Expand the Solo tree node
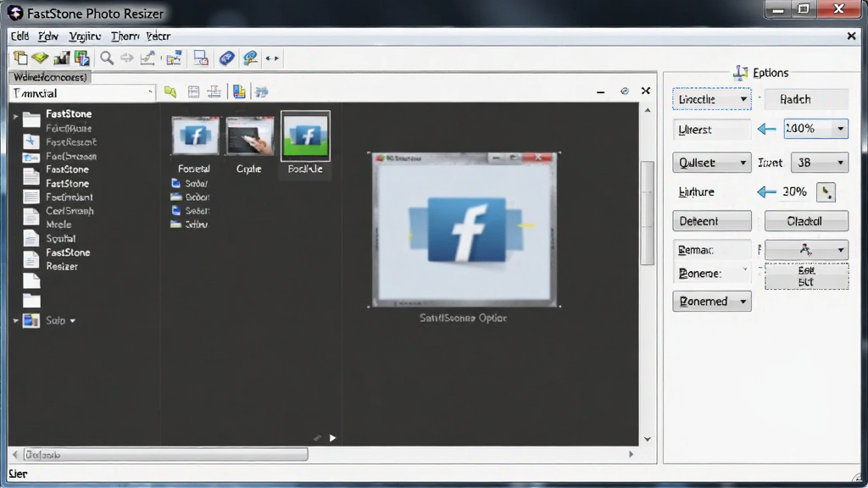This screenshot has height=488, width=868. 15,320
